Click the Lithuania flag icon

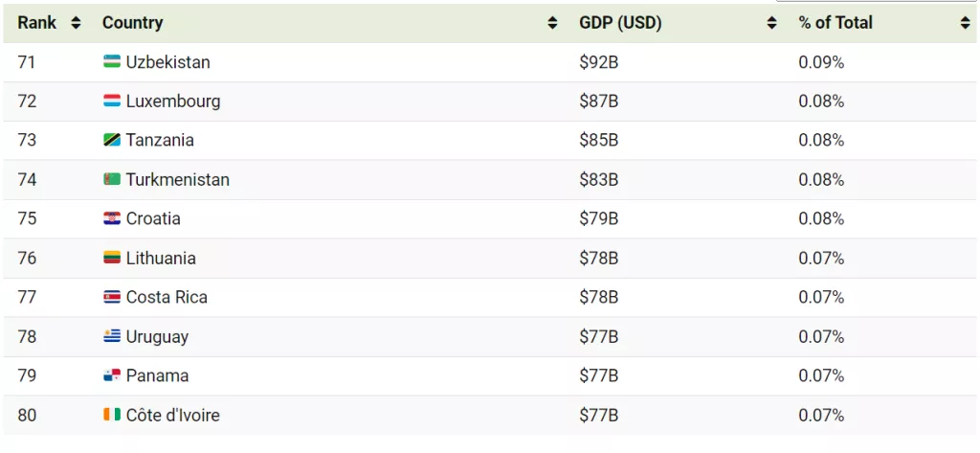(112, 259)
